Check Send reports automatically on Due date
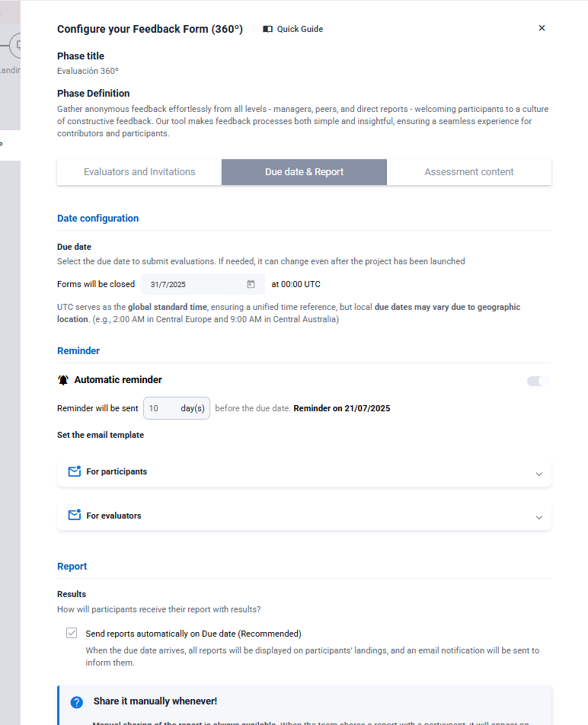This screenshot has height=725, width=588. pos(72,633)
